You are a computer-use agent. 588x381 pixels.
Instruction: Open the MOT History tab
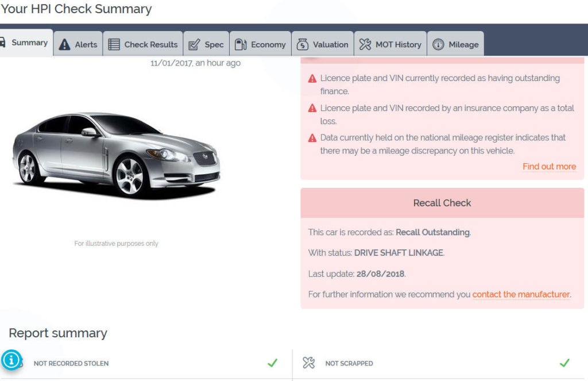[x=390, y=43]
